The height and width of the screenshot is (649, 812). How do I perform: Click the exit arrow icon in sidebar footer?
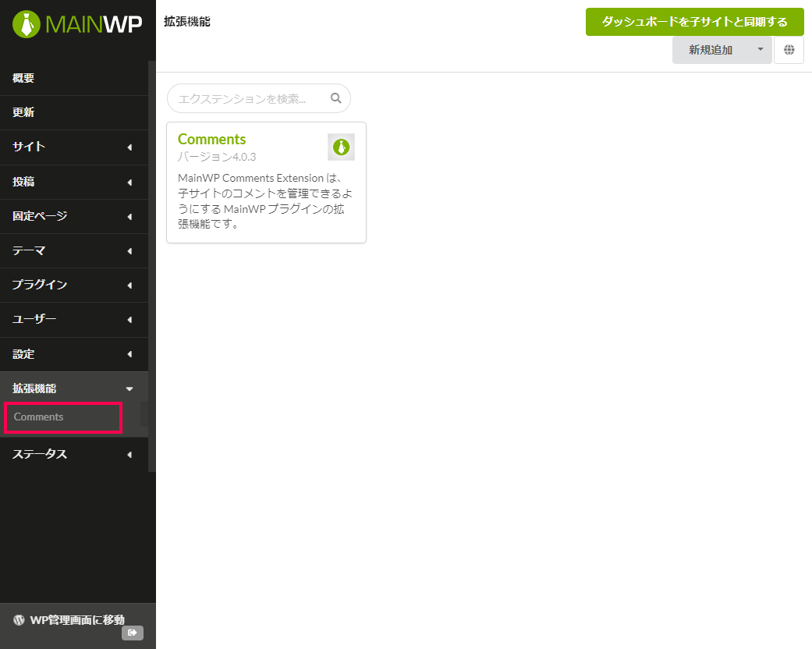(x=133, y=633)
